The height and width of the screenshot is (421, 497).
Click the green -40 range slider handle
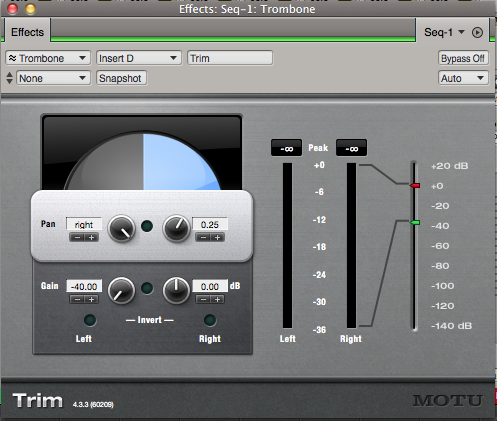click(x=415, y=222)
